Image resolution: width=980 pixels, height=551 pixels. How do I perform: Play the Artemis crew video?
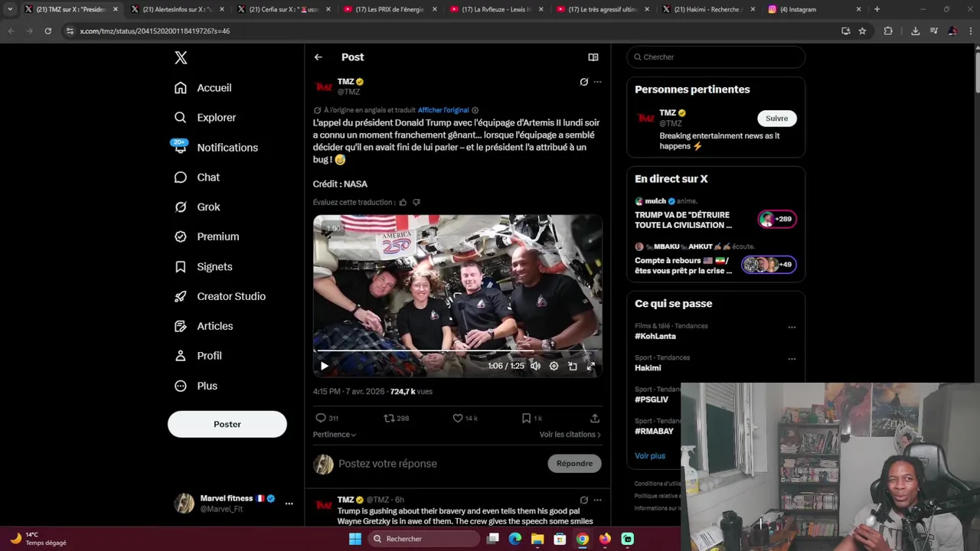(x=324, y=367)
